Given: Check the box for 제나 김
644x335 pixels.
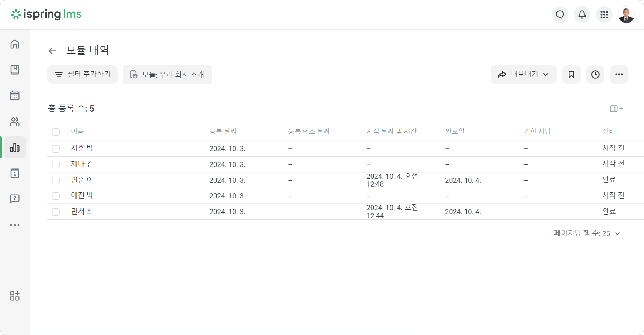Looking at the screenshot, I should 56,164.
